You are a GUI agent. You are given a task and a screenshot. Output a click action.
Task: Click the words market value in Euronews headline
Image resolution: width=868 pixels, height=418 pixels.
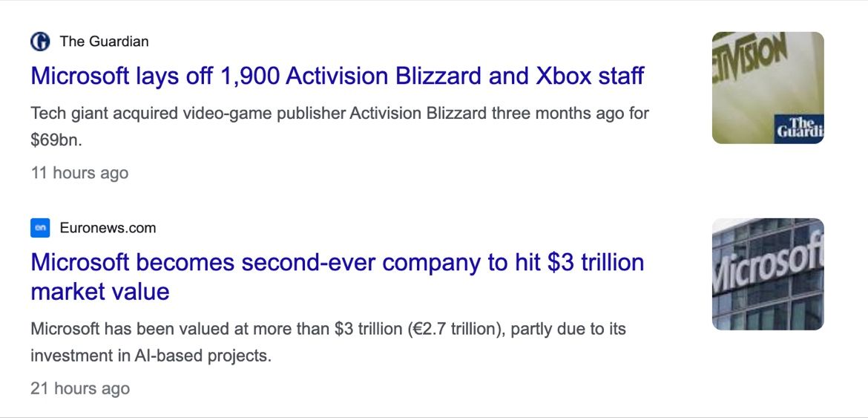click(x=100, y=291)
